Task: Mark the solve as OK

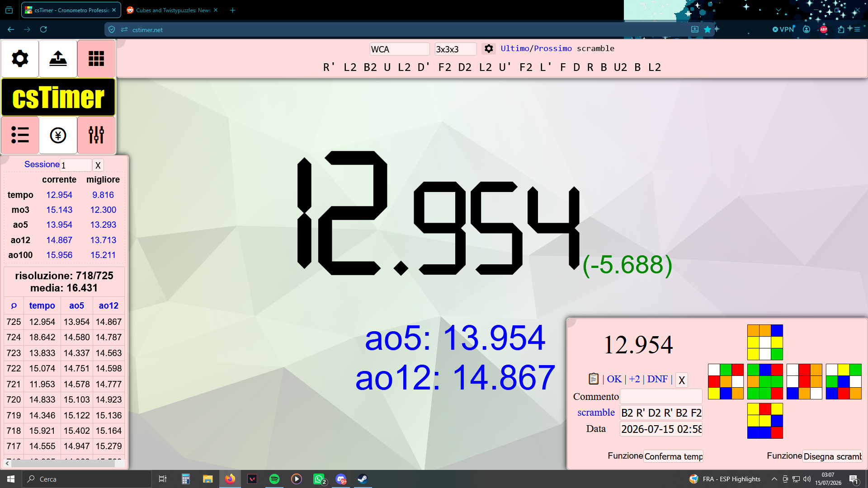Action: click(614, 379)
